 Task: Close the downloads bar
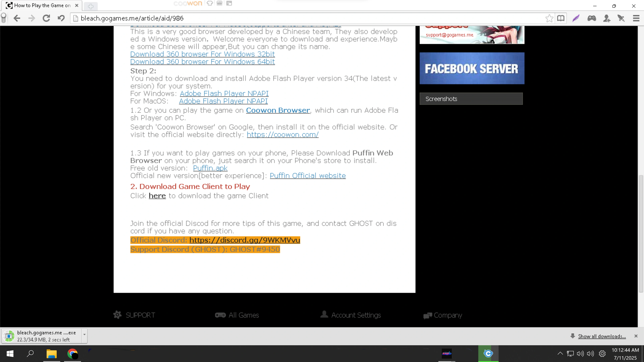click(636, 336)
